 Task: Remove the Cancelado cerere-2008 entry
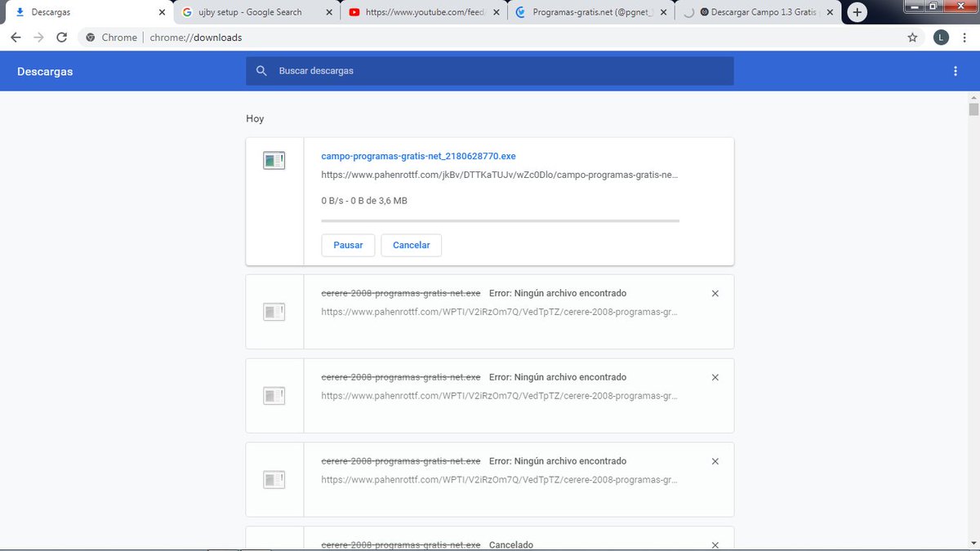click(x=715, y=544)
